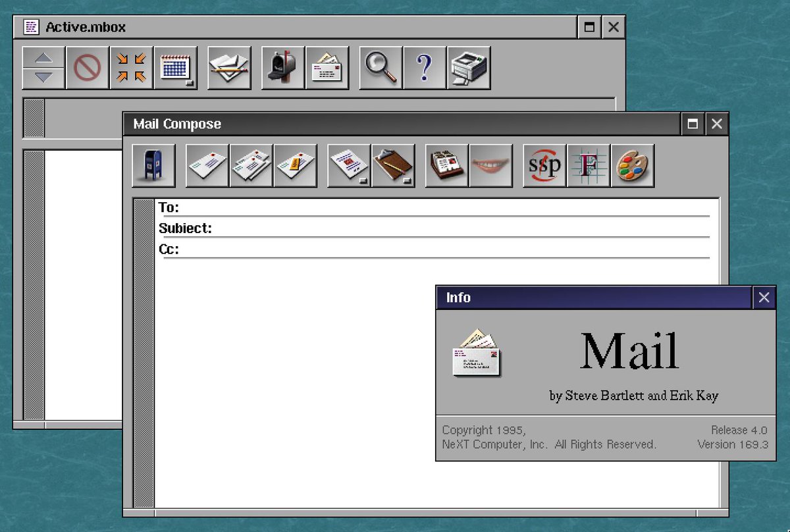Click the blue question mark help icon

pyautogui.click(x=425, y=68)
